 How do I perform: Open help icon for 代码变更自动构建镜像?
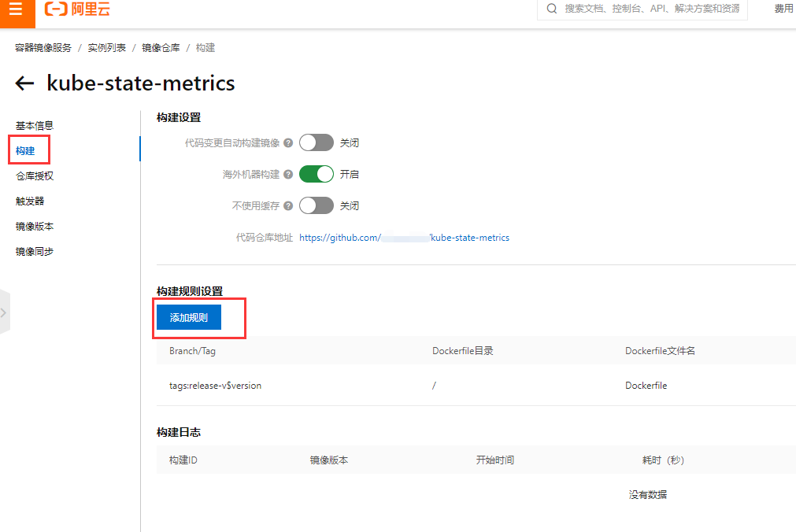(287, 142)
